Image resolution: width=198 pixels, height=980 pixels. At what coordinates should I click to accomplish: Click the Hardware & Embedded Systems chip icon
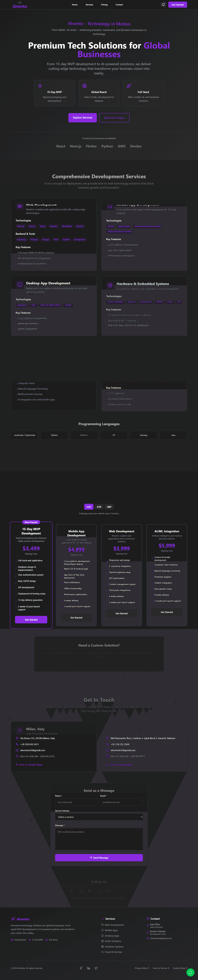(x=110, y=285)
